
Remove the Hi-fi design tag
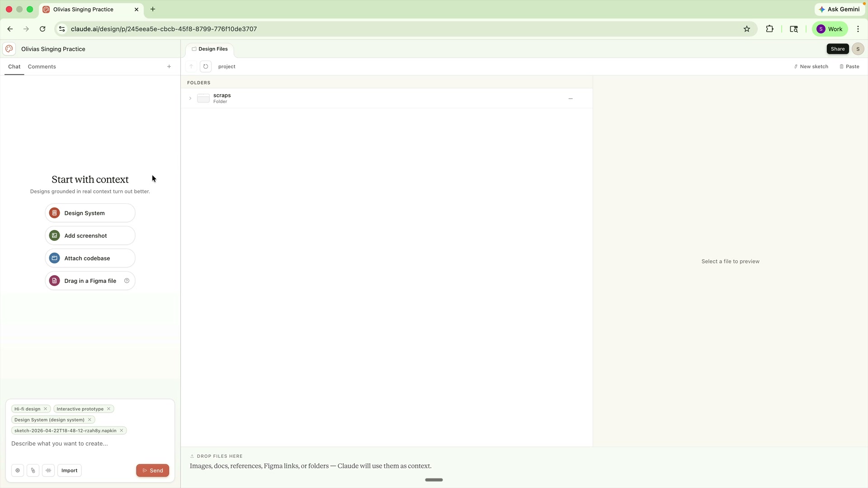(x=45, y=409)
